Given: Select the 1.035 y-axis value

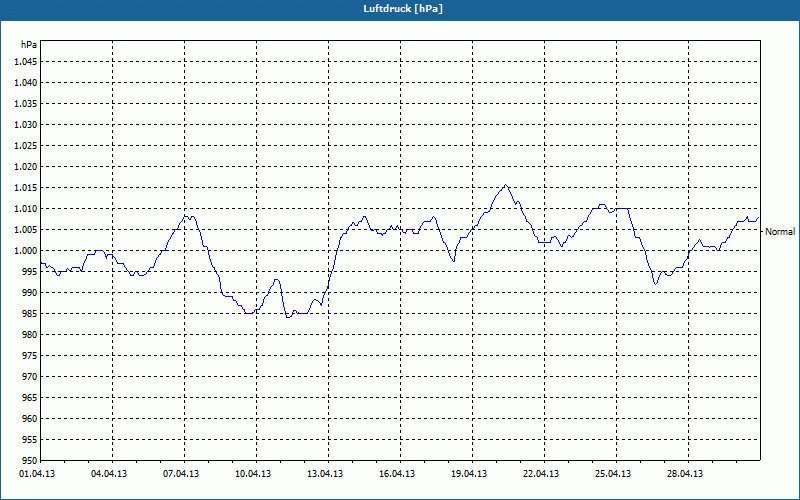Looking at the screenshot, I should 26,104.
